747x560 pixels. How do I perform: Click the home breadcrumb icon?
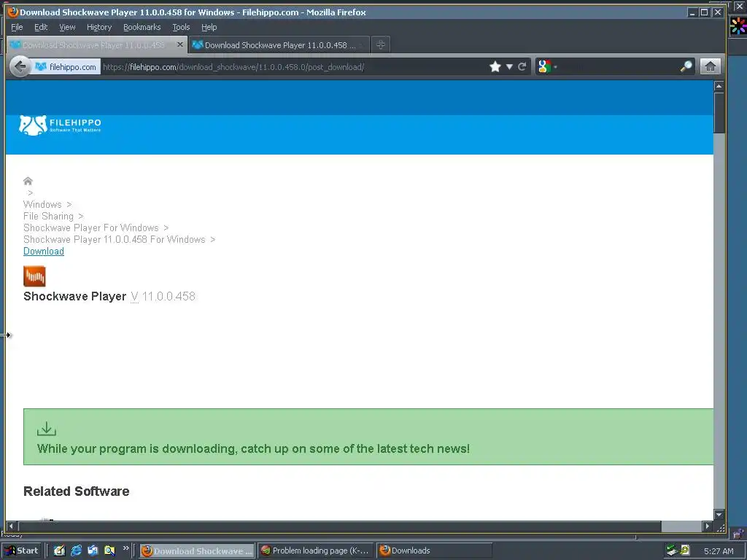coord(28,181)
